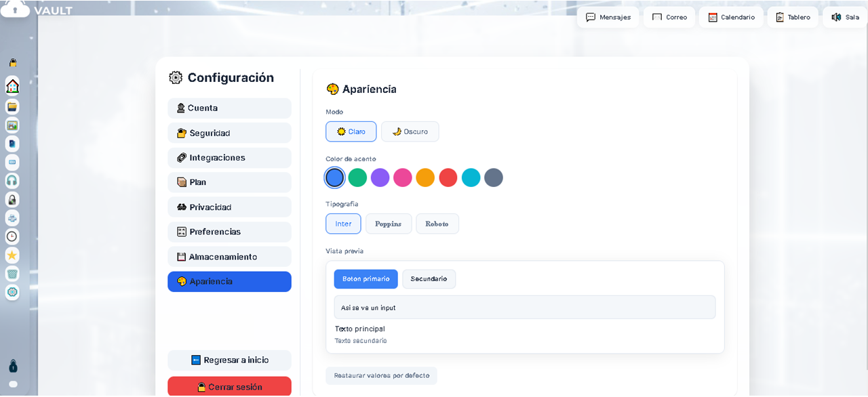868x397 pixels.
Task: Pick the red accent color
Action: [448, 177]
